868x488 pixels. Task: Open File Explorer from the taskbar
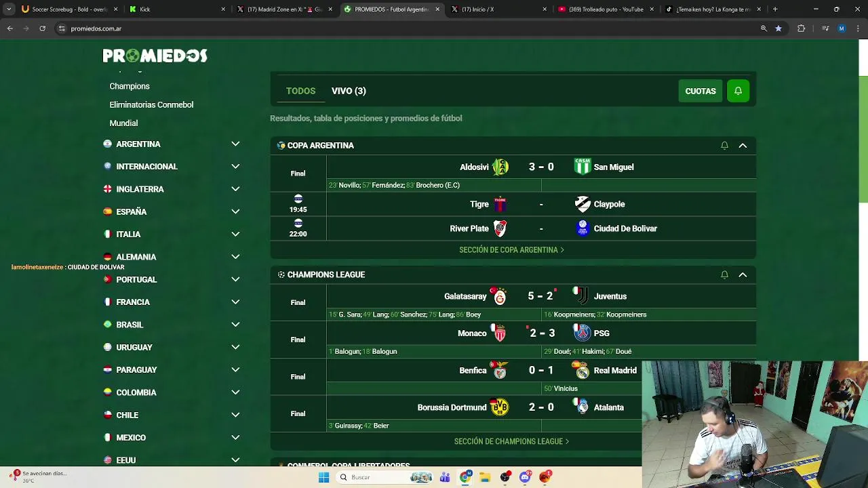point(486,477)
